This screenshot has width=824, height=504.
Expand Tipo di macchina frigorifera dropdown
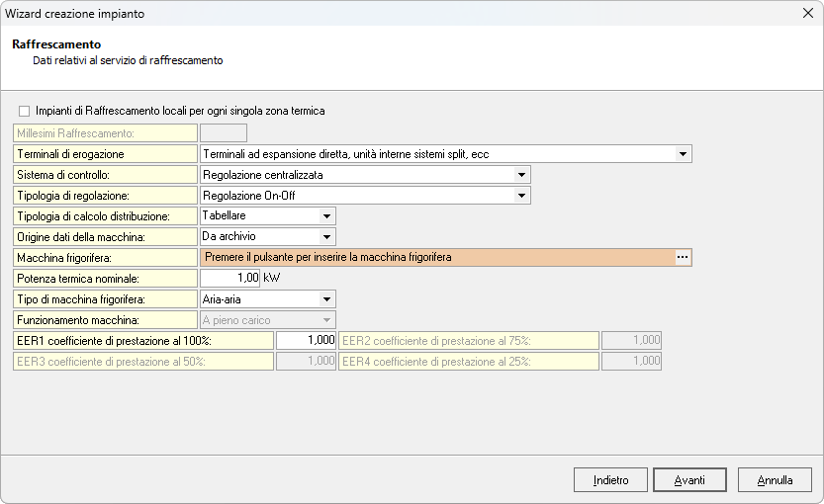coord(325,298)
